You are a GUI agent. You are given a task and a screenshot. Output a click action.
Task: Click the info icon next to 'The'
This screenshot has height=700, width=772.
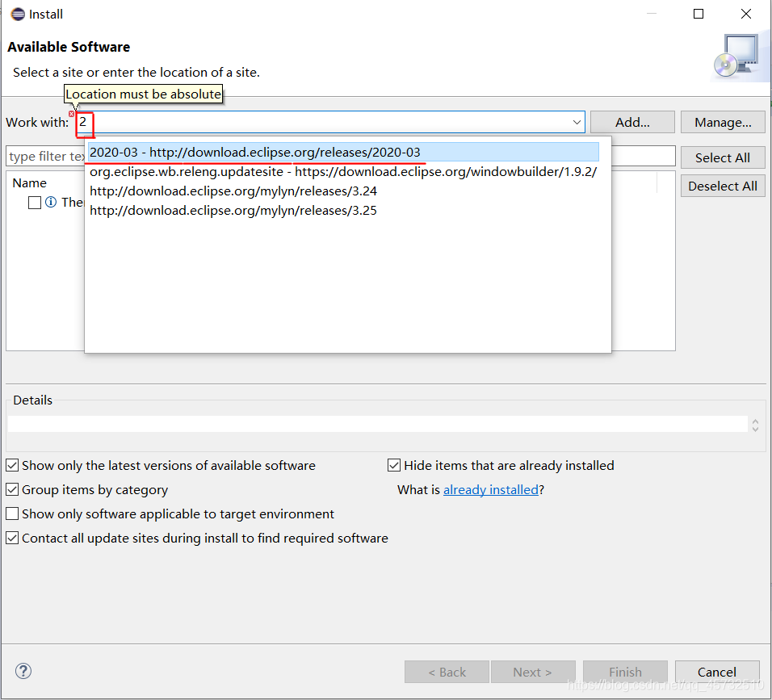click(x=51, y=203)
